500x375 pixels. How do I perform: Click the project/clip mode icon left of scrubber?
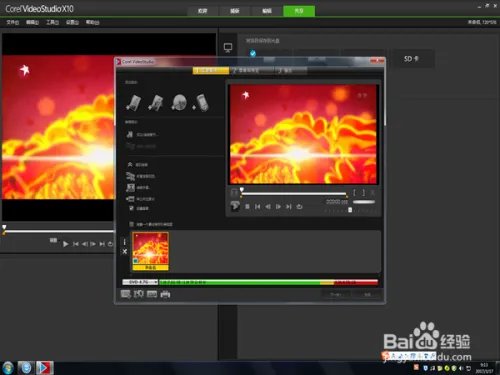tap(234, 192)
